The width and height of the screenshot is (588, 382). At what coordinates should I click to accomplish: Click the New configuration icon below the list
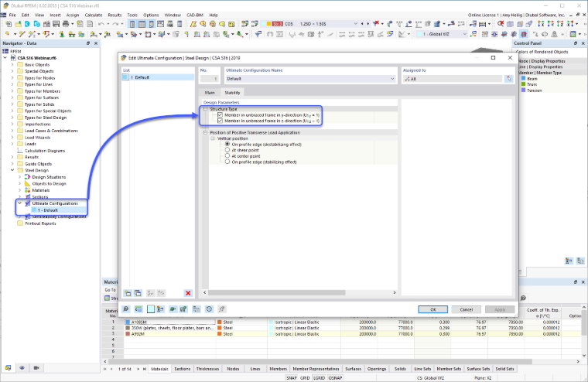[128, 293]
